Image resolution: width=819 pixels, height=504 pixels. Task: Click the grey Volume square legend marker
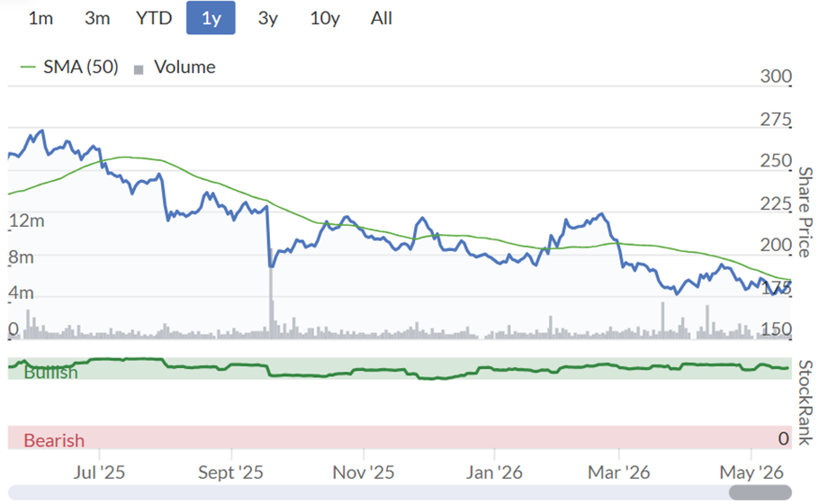tap(139, 69)
